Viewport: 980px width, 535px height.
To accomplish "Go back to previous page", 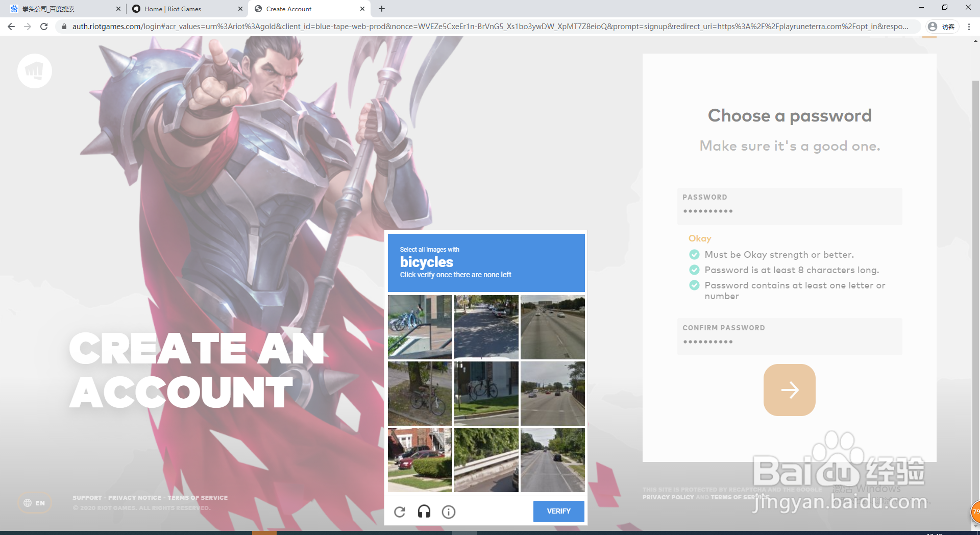I will click(11, 27).
